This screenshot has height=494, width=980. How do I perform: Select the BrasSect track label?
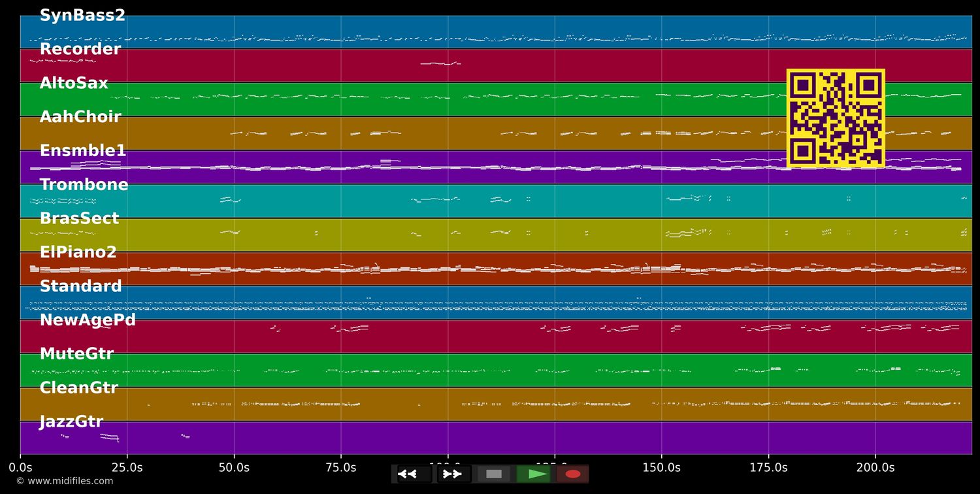(79, 219)
